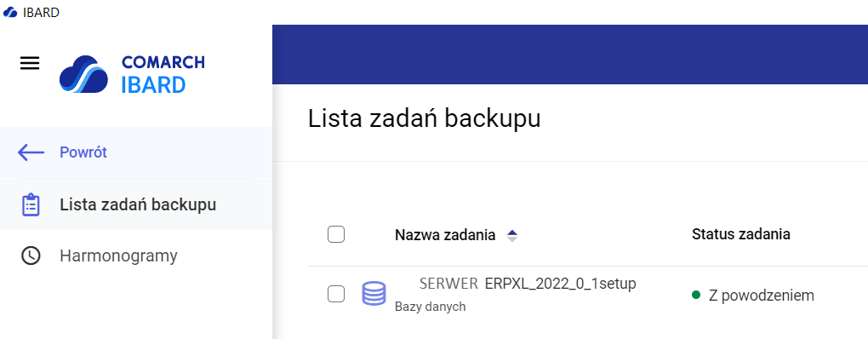Go back using the Powrót link
The width and height of the screenshot is (868, 339).
(x=83, y=152)
